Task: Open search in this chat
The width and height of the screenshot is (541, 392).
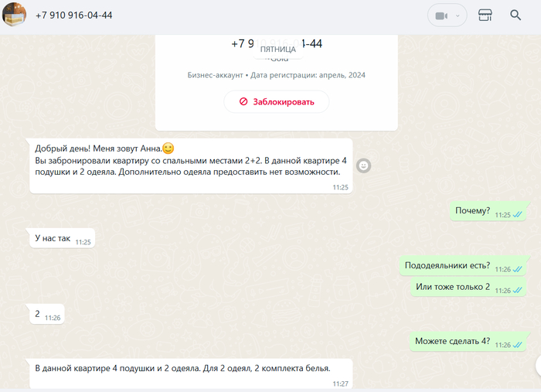Action: [x=515, y=15]
